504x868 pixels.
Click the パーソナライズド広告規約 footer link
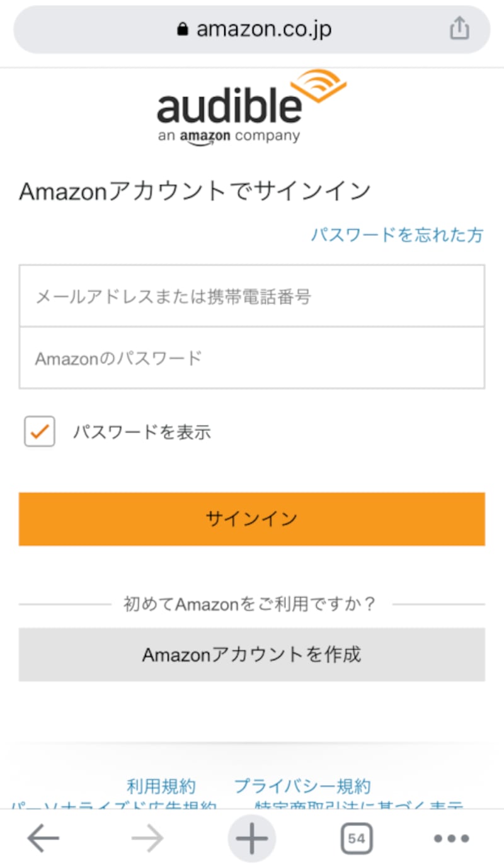[x=113, y=804]
